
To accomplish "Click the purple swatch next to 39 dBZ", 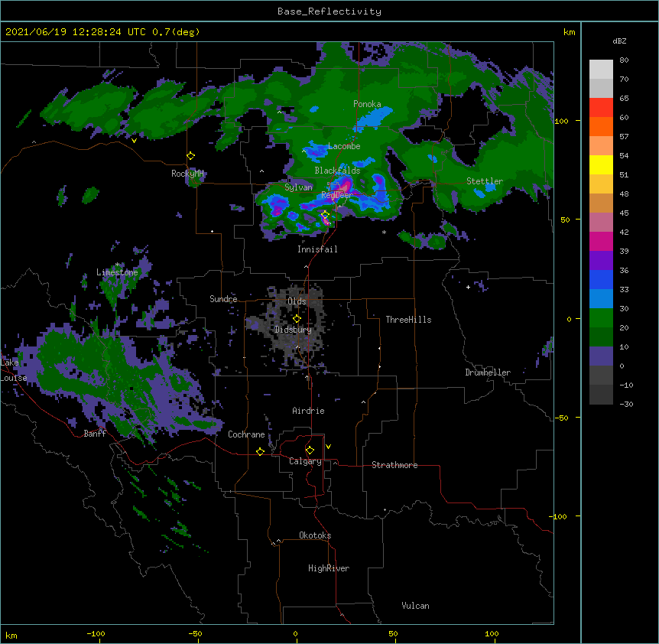I will click(601, 260).
